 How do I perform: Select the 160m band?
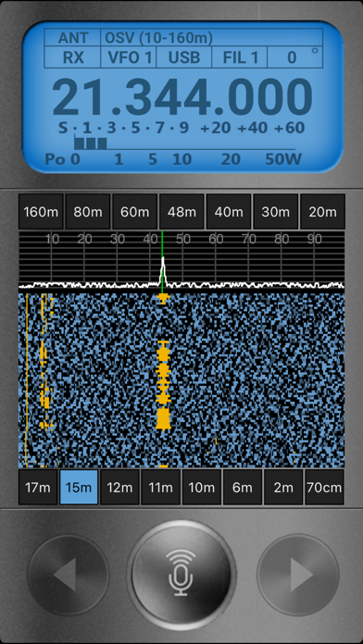tap(41, 212)
